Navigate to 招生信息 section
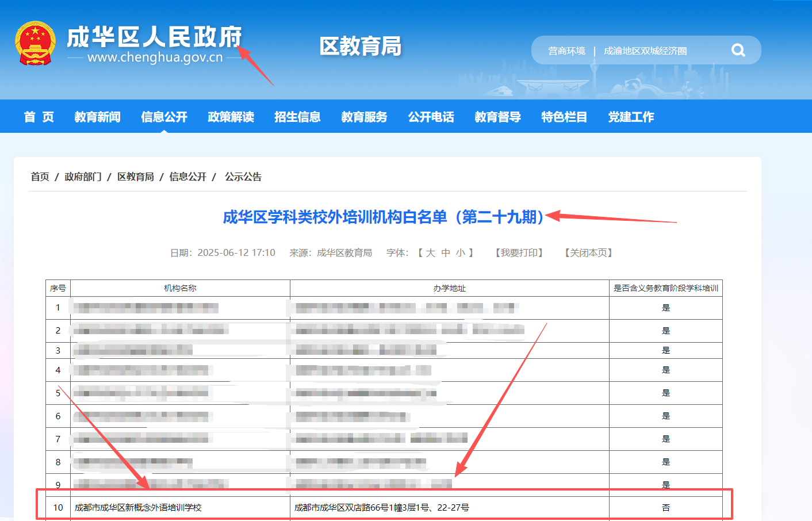 click(297, 117)
